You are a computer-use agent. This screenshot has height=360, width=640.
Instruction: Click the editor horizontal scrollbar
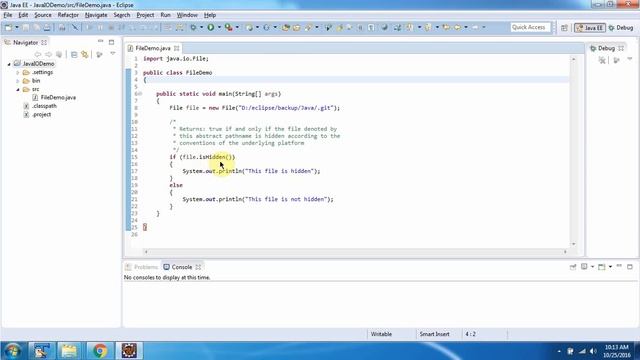[x=355, y=251]
